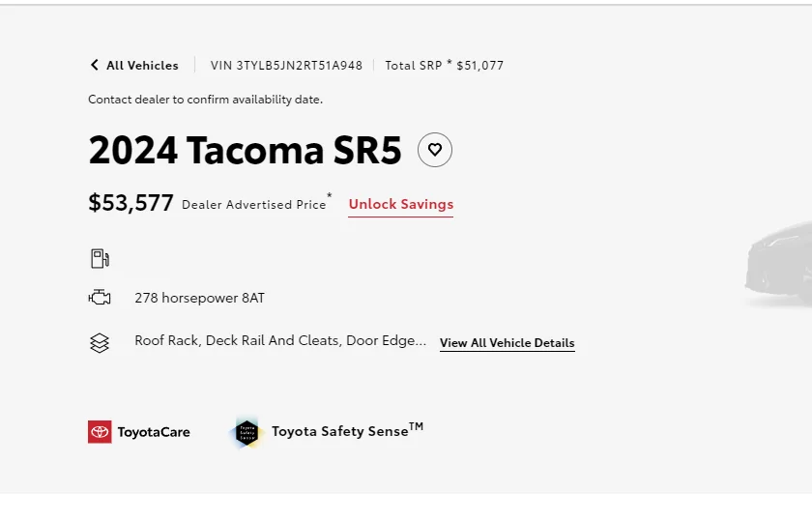The width and height of the screenshot is (812, 521).
Task: Click the truncated Roof Rack features text
Action: [x=280, y=341]
